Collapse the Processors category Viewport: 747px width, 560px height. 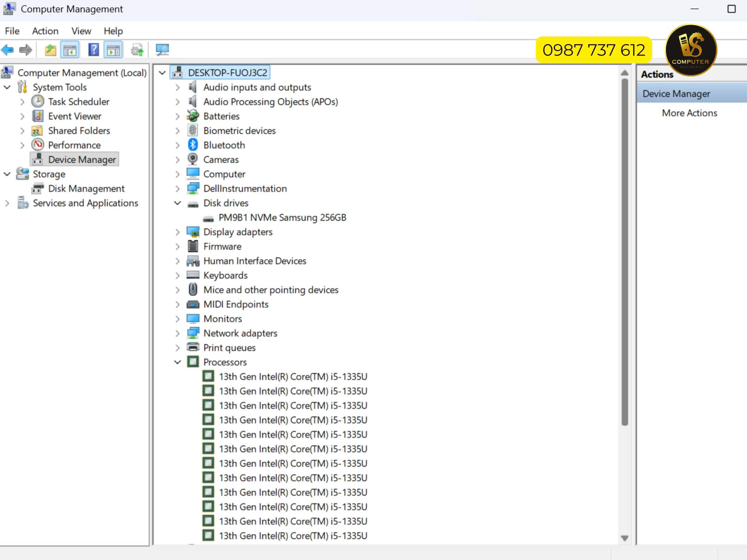[x=177, y=362]
